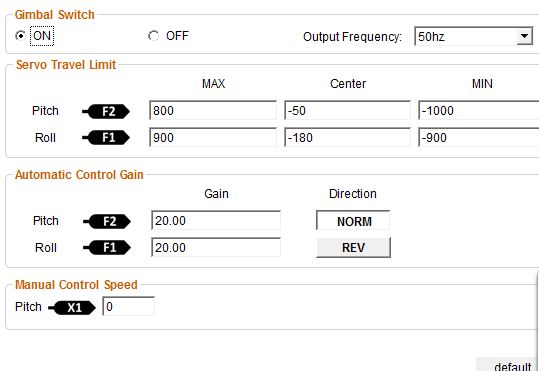Viewport: 539px width, 371px height.
Task: Click the F2 port icon in Automatic Control Gain
Action: (x=107, y=221)
